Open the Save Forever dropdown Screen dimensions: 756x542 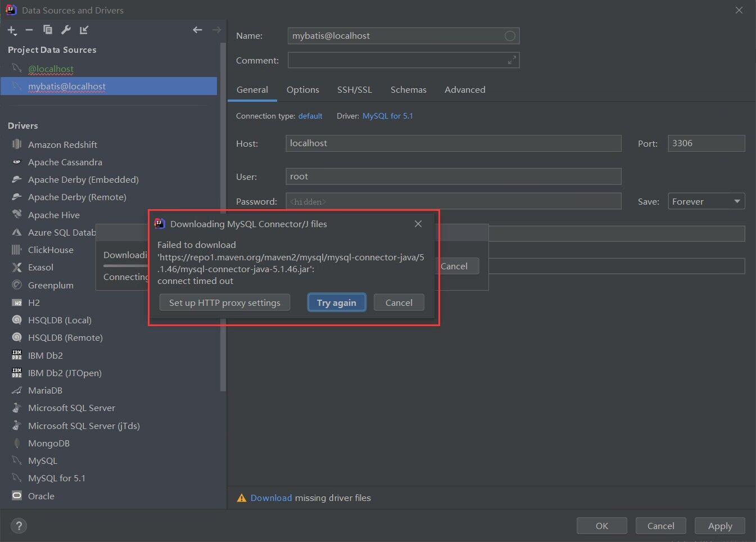pos(706,201)
